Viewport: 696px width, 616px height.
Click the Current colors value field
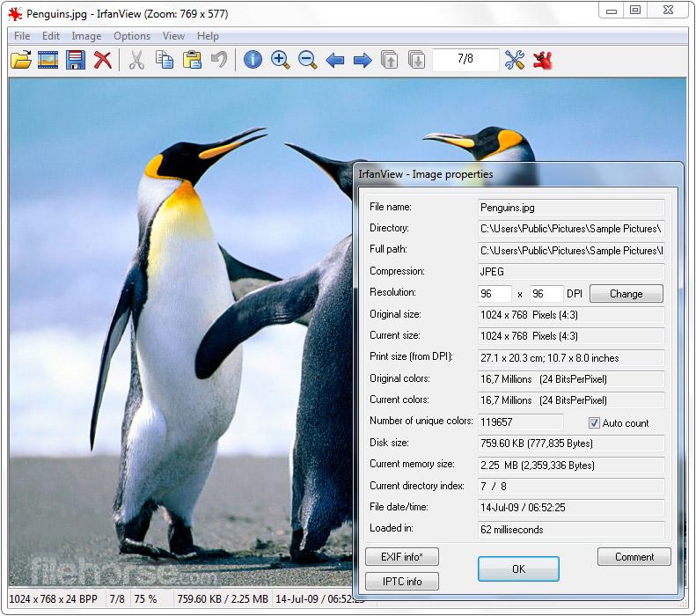(571, 400)
